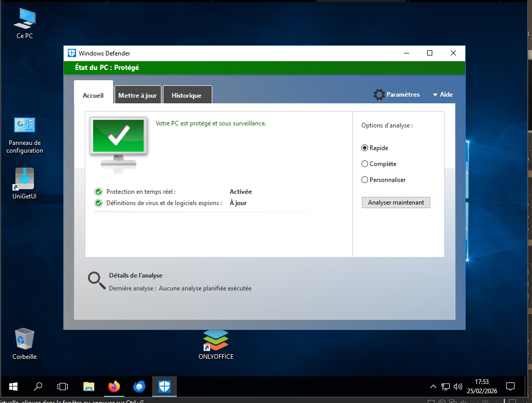
Task: Open the Ce PC desktop icon
Action: [x=25, y=24]
